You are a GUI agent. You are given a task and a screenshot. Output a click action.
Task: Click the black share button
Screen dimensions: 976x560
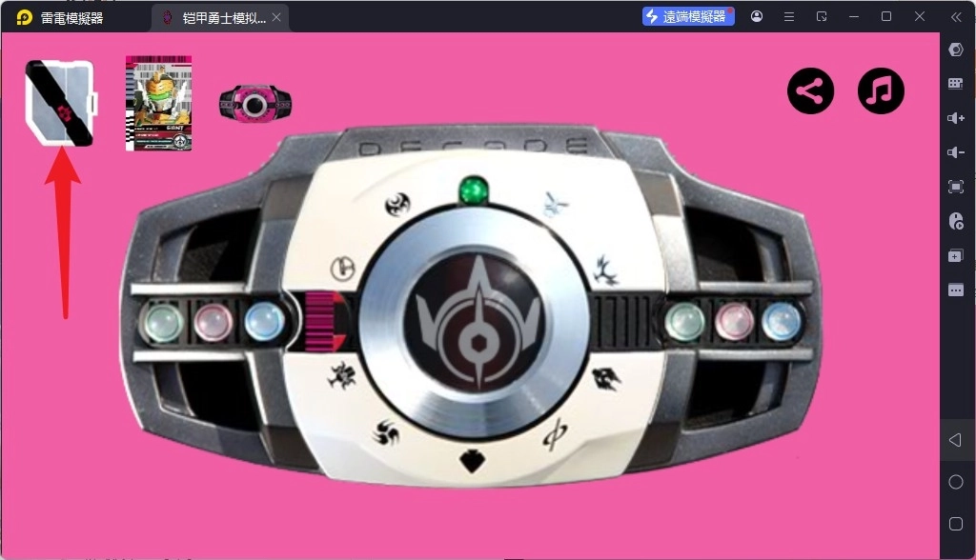(810, 91)
